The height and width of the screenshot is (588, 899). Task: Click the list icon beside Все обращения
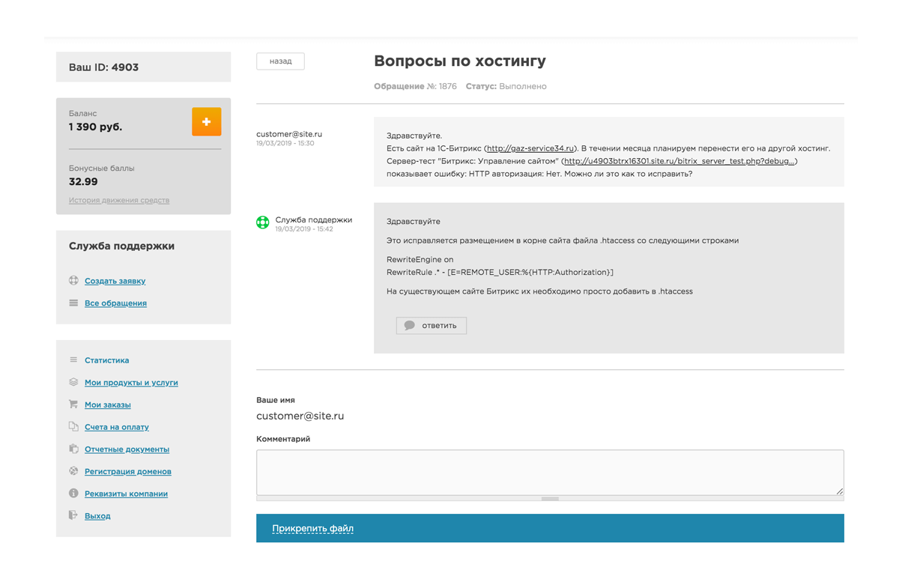[x=73, y=303]
